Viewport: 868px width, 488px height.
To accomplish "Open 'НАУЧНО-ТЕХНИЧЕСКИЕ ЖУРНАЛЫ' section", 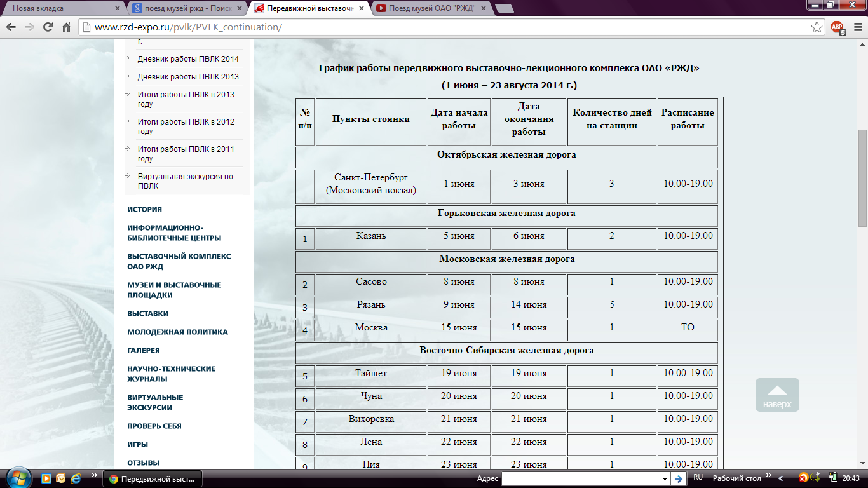I will [x=172, y=374].
